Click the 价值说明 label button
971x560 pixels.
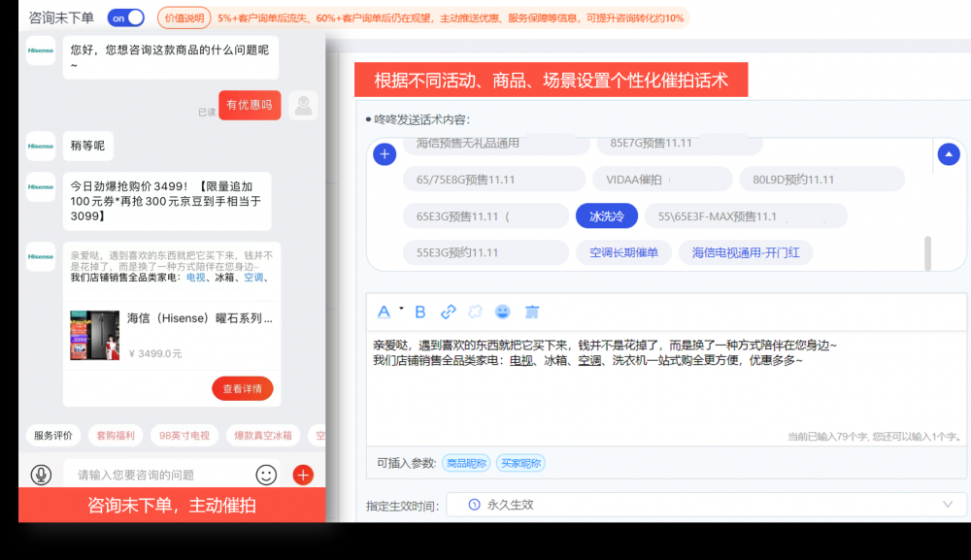(x=184, y=17)
